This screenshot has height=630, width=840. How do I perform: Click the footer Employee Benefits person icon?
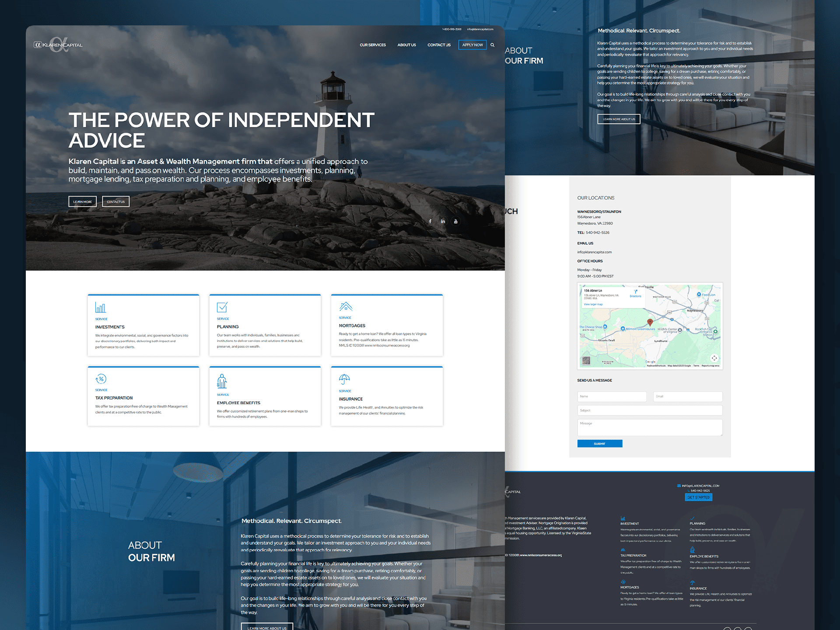click(692, 550)
